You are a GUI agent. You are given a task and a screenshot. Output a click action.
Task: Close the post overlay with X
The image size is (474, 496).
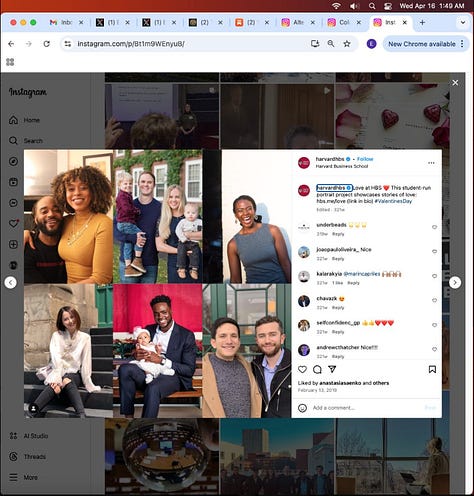pos(455,83)
